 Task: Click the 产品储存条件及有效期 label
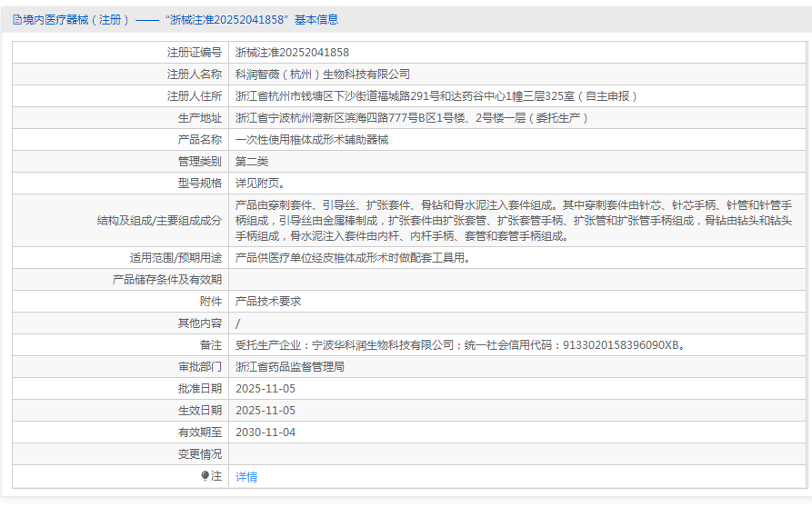pos(166,279)
